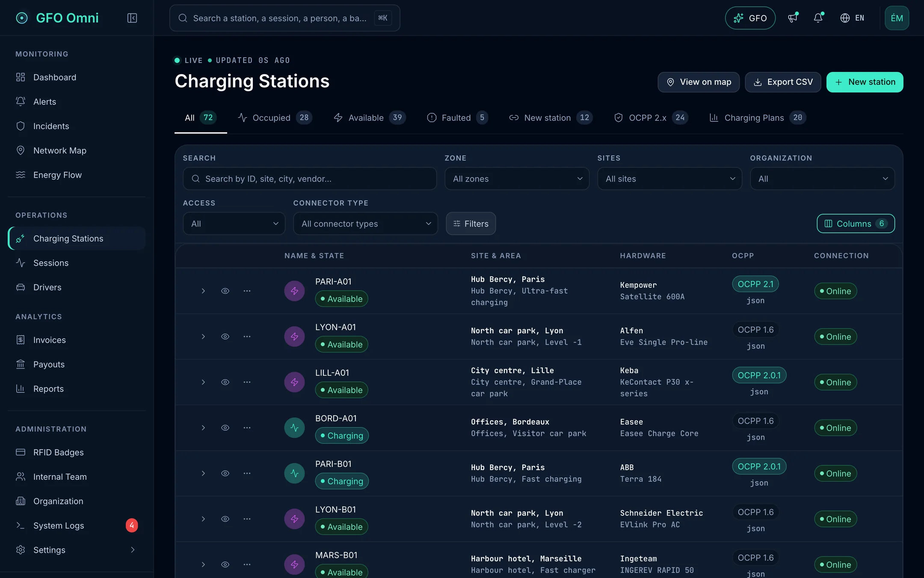Open RFID Badges in sidebar
Image resolution: width=924 pixels, height=578 pixels.
tap(77, 453)
